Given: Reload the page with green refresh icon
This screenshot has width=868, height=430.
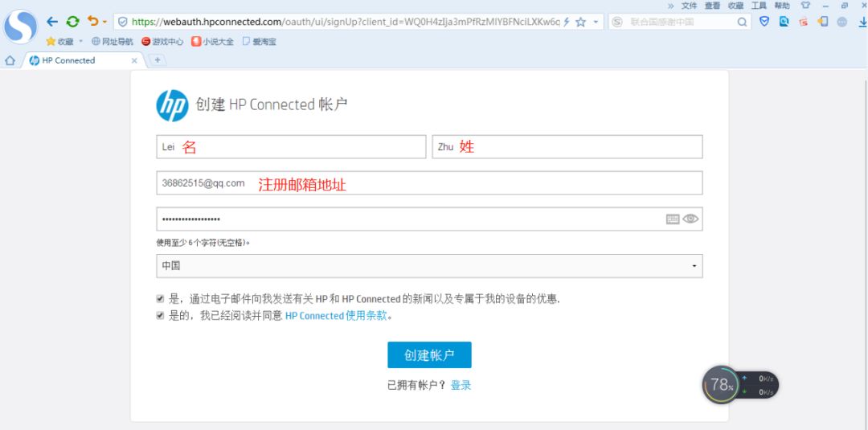Looking at the screenshot, I should coord(72,22).
